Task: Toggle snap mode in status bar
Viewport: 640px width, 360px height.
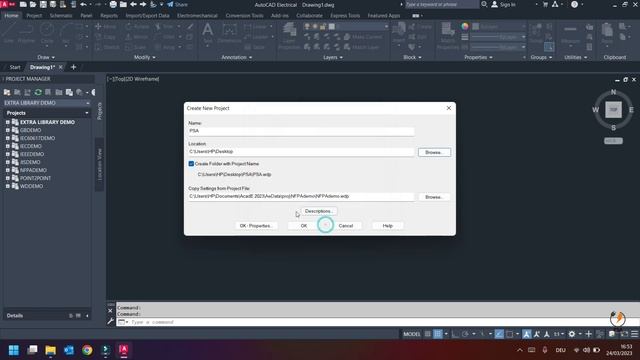Action: coord(438,334)
